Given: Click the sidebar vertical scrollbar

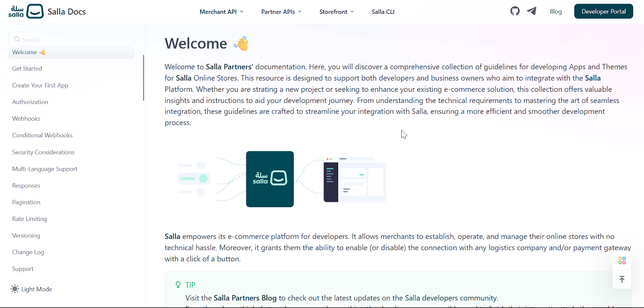Looking at the screenshot, I should point(144,78).
